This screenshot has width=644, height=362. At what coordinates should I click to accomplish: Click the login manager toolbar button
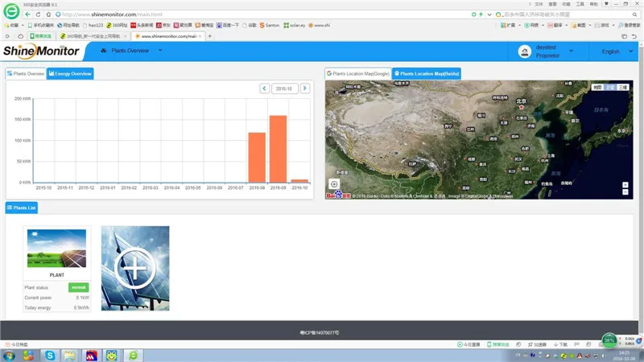(629, 25)
